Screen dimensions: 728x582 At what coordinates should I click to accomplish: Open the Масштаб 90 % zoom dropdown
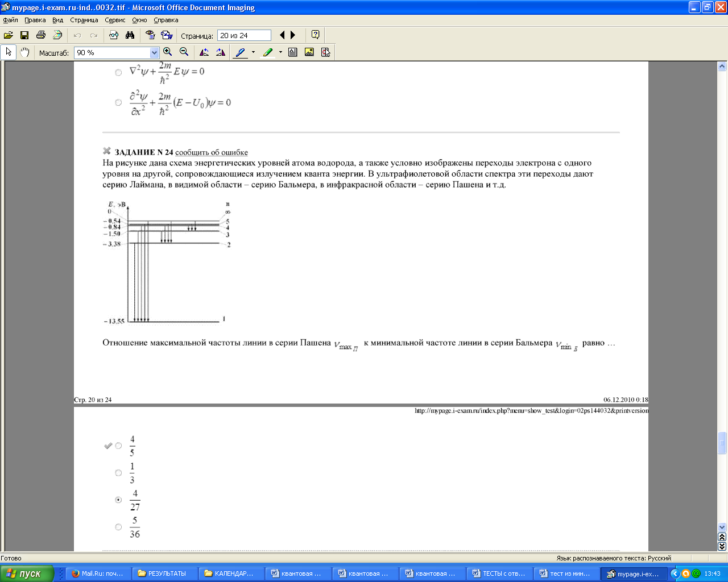pos(154,52)
